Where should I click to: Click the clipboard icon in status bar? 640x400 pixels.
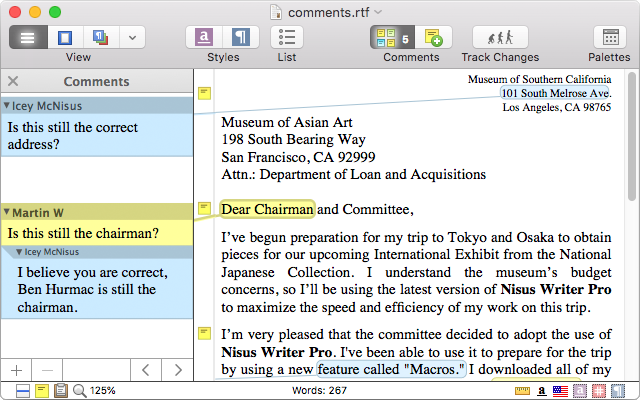tap(61, 391)
